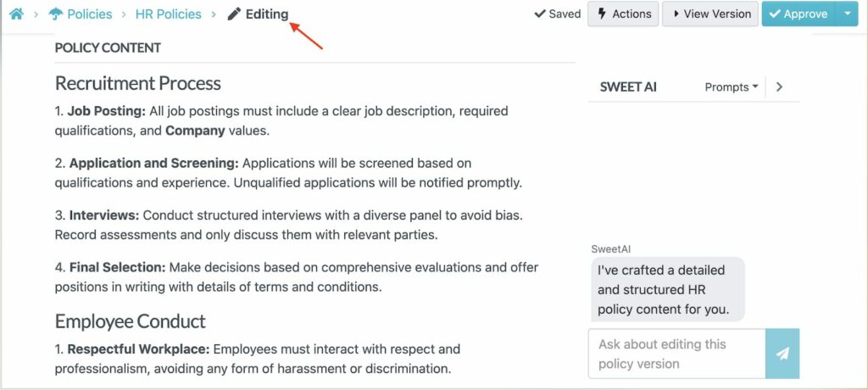Open the Prompts dropdown

point(732,87)
